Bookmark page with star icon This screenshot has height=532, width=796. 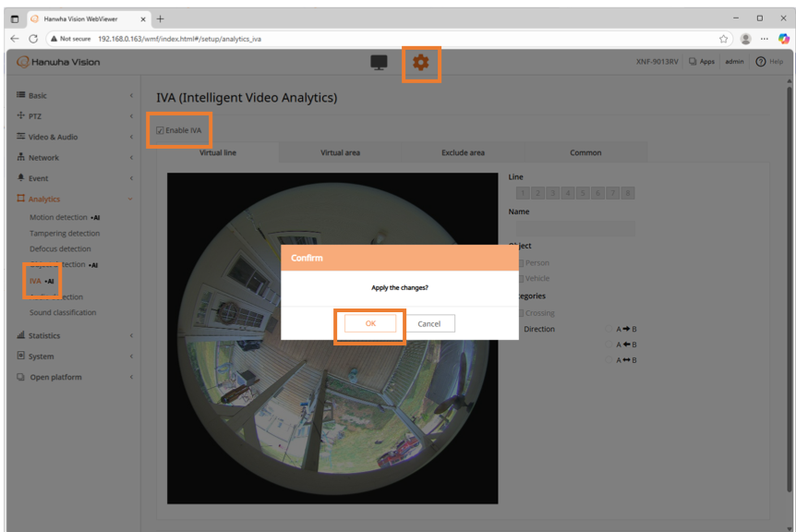pos(723,39)
